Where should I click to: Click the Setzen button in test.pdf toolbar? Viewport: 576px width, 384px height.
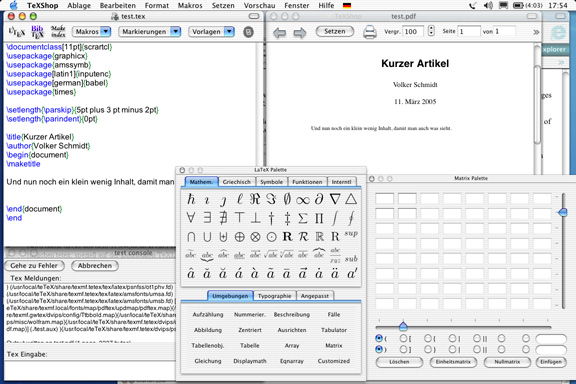tap(335, 32)
